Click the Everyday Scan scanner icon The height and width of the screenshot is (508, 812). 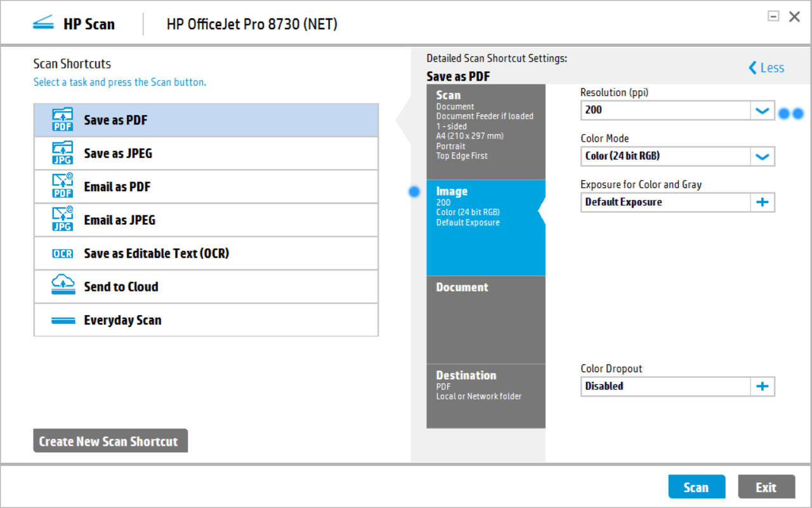63,321
